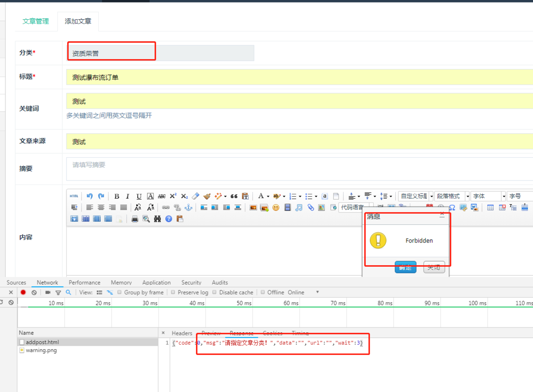Apply superscript formatting

pyautogui.click(x=173, y=196)
